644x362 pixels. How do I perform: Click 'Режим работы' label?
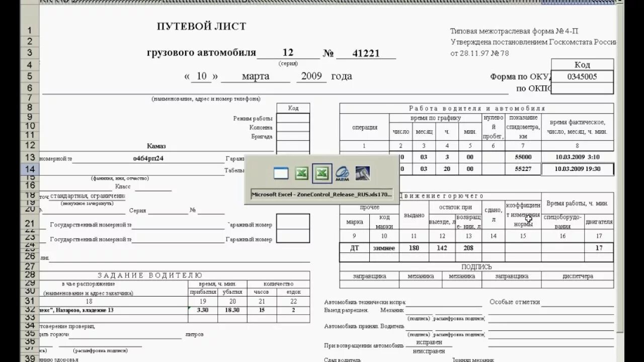pos(253,118)
